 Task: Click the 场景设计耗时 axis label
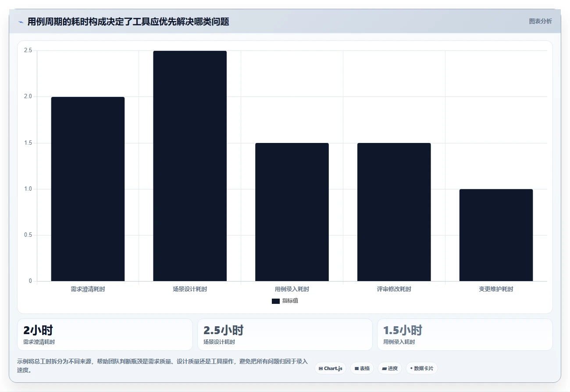pyautogui.click(x=190, y=289)
